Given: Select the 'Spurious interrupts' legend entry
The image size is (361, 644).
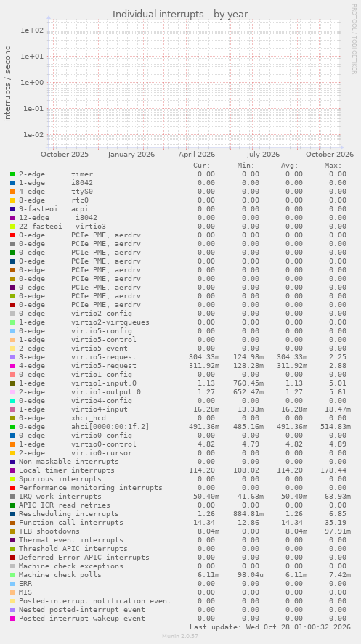Looking at the screenshot, I should point(60,479).
